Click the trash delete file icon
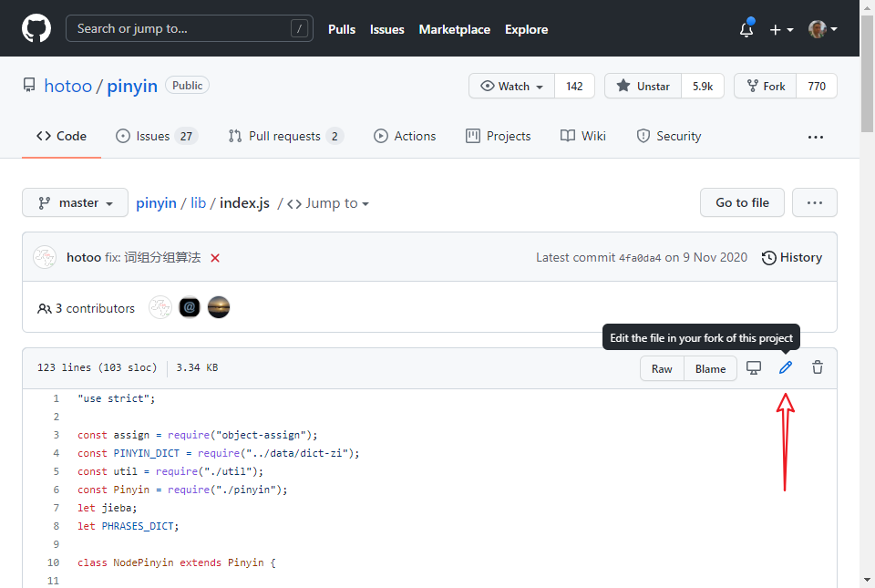The height and width of the screenshot is (588, 875). click(818, 367)
